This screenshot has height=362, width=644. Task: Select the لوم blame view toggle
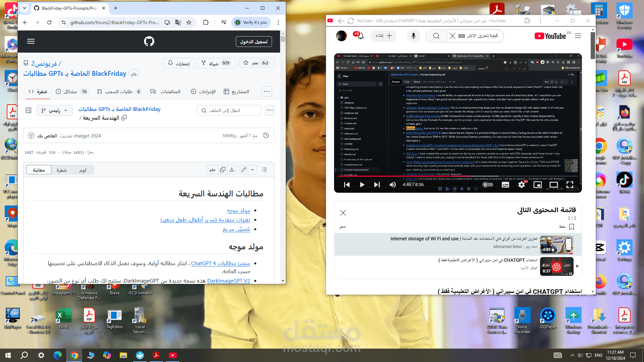[x=83, y=170]
